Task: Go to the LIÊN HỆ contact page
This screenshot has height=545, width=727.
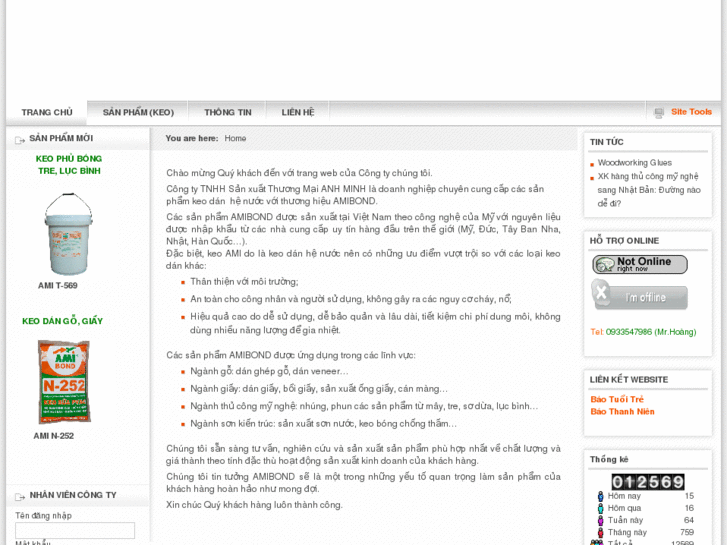Action: [x=298, y=112]
